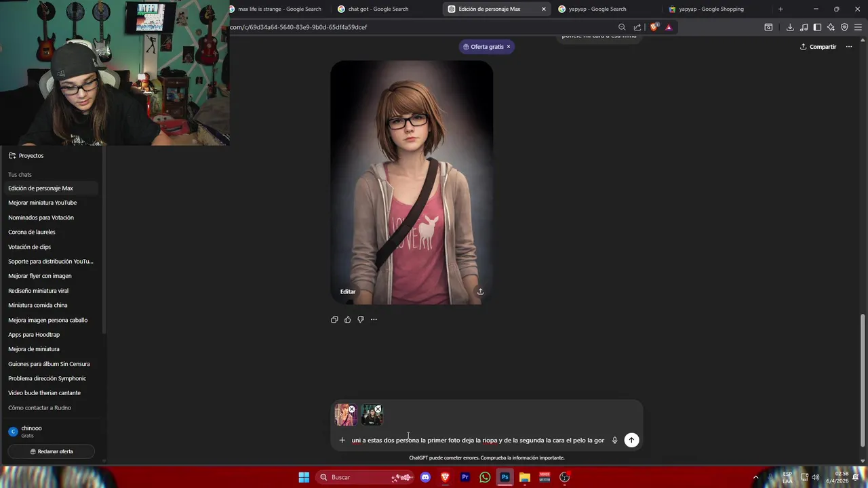Switch to yapyap Google Search tab
Screen dimensions: 868x488
click(x=597, y=9)
